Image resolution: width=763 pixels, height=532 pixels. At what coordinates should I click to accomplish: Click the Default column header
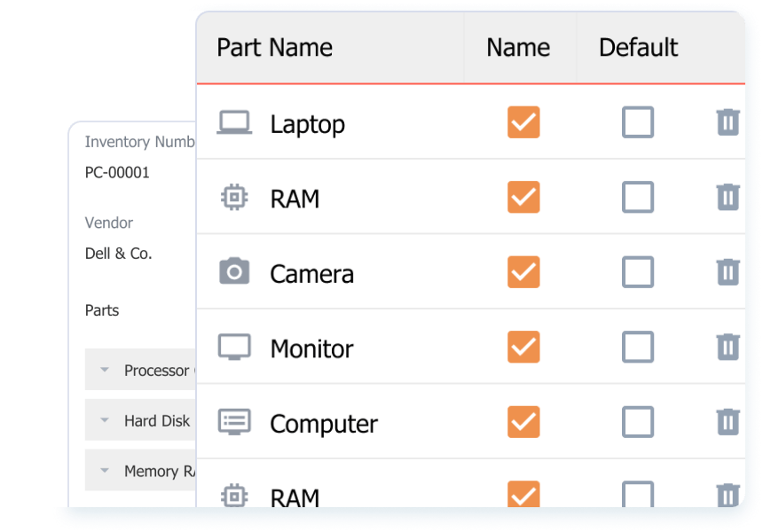point(638,48)
